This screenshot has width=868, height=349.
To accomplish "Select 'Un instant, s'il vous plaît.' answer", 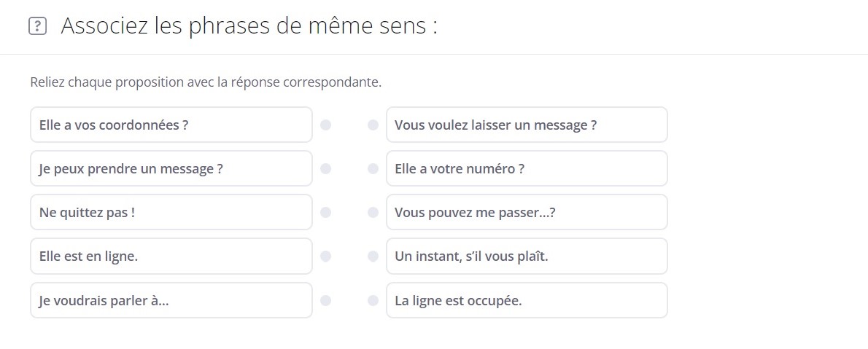I will click(526, 256).
